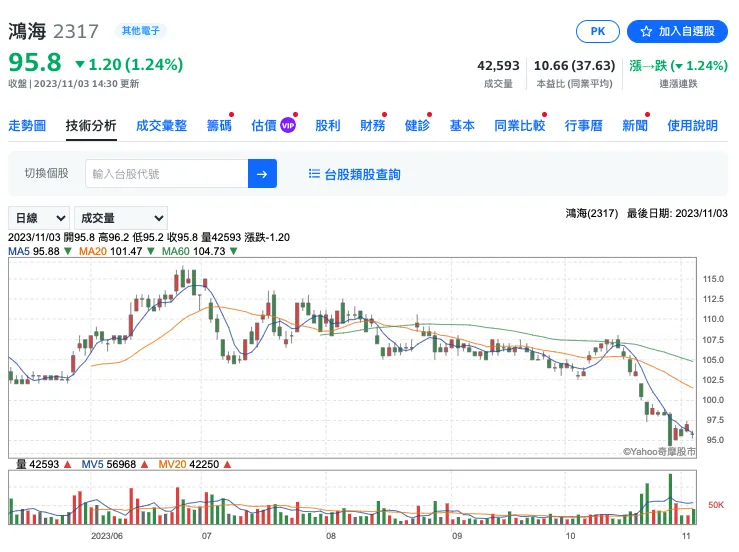Screen dimensions: 739x552
Task: Open the 行事曆 tab
Action: pos(583,125)
